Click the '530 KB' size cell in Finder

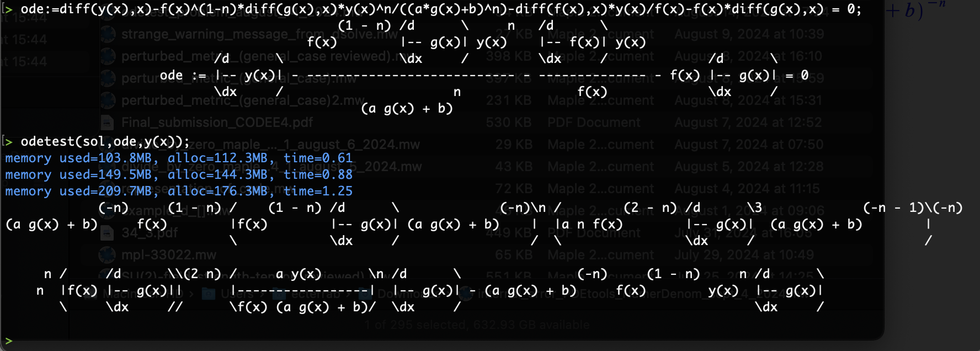(x=508, y=123)
